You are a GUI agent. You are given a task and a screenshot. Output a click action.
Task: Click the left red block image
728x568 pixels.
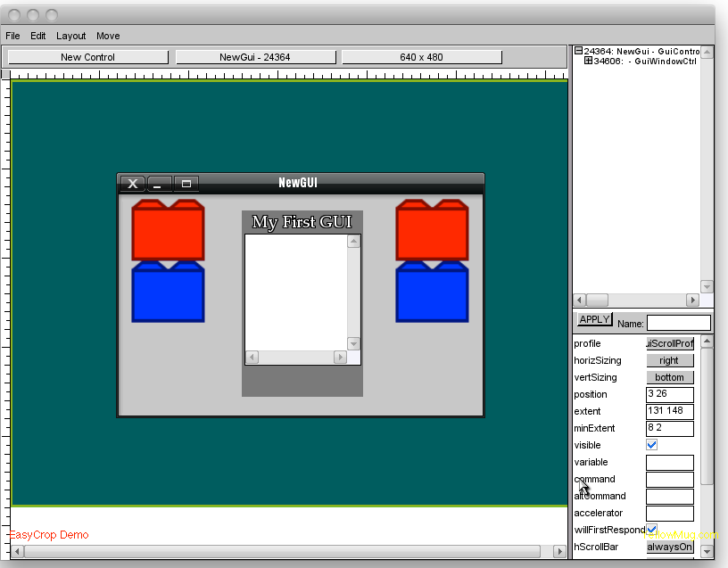(168, 231)
